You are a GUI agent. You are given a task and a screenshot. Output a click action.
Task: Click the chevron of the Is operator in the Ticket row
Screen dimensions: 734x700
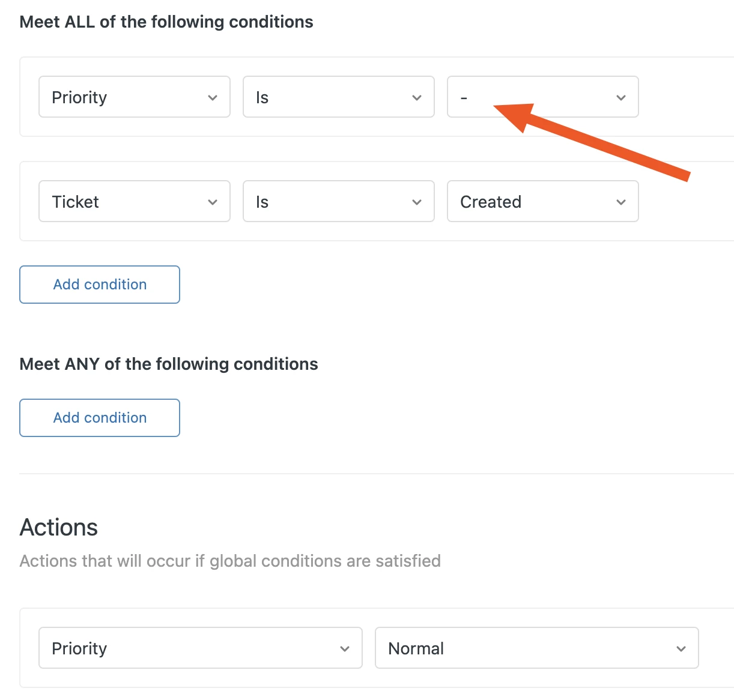click(417, 202)
